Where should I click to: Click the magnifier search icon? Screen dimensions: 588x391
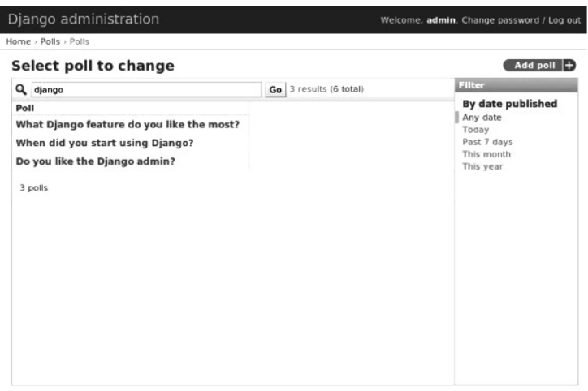coord(21,89)
